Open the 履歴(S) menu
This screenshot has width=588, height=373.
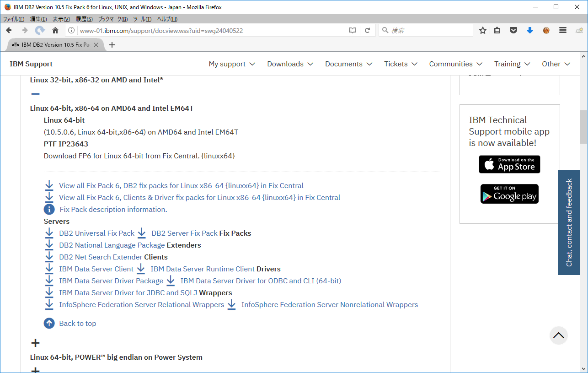click(x=84, y=19)
